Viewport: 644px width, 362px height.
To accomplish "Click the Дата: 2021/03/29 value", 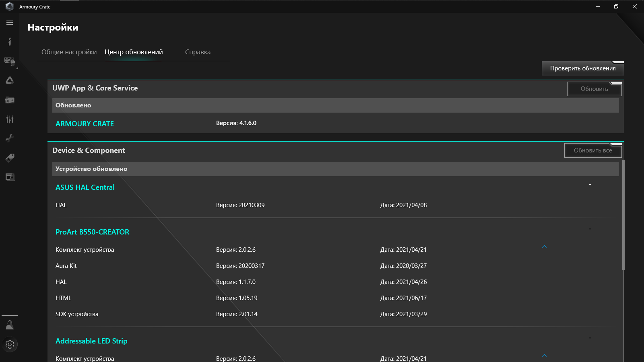I will 403,314.
